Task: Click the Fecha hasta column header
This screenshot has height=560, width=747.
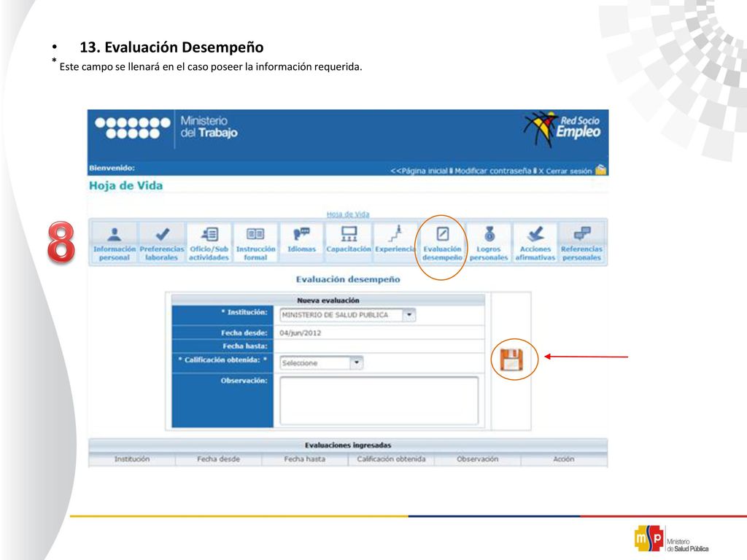Action: [x=304, y=459]
